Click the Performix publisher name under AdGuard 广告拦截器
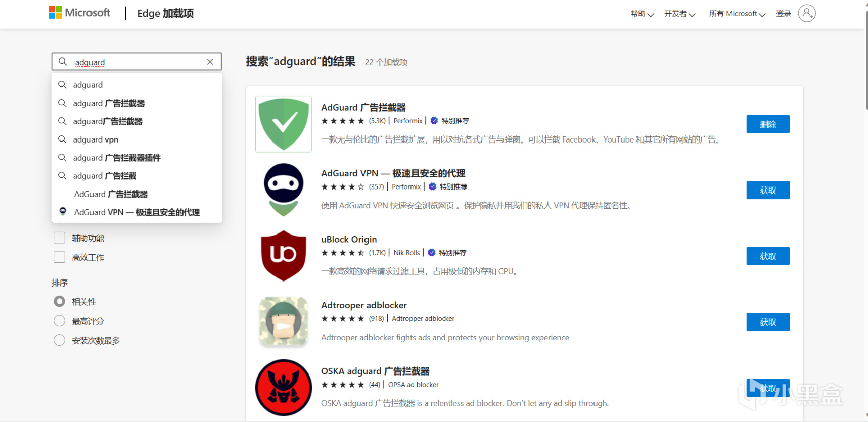The height and width of the screenshot is (422, 868). pos(408,121)
